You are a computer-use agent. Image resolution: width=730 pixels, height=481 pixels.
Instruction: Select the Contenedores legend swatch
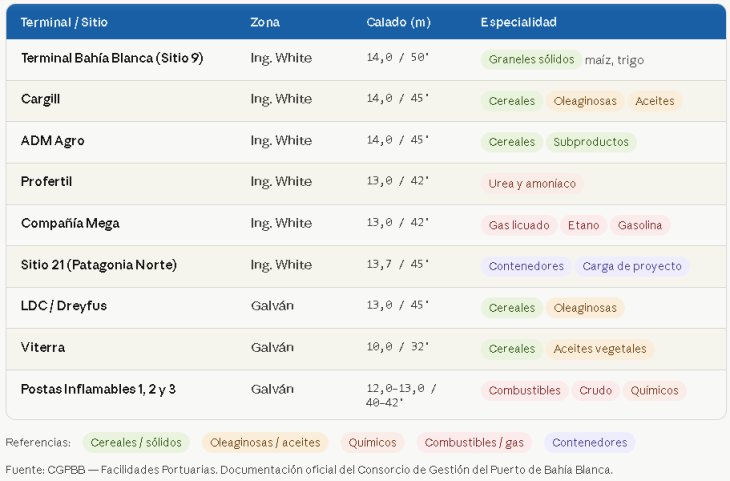(x=589, y=442)
